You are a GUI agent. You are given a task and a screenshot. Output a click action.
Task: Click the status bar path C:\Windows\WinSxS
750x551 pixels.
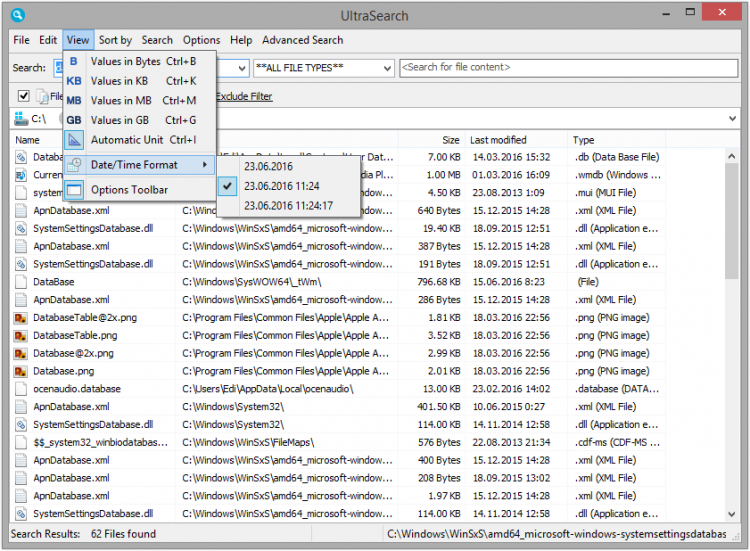pos(557,534)
